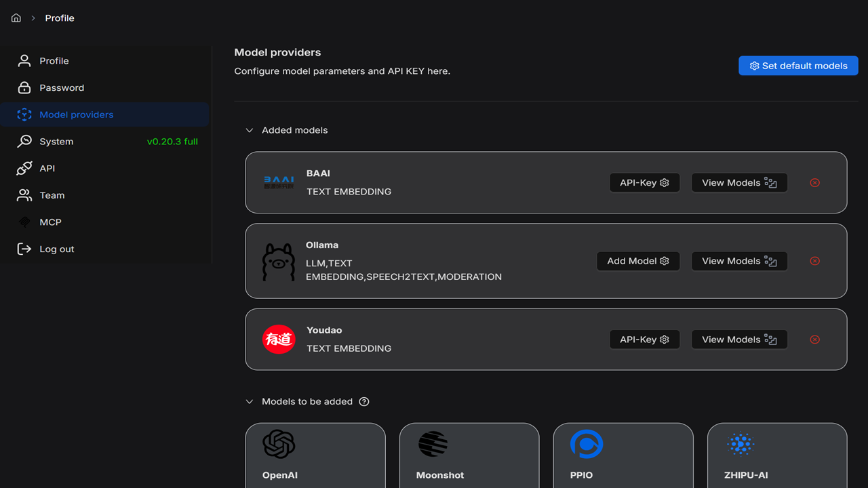Click the Ollama provider name text

(x=322, y=245)
